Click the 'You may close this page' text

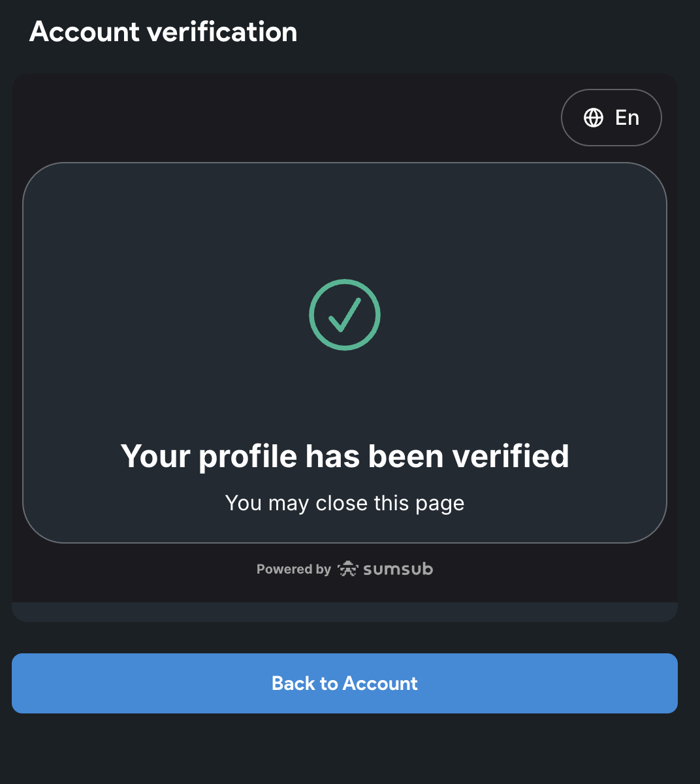pos(345,503)
